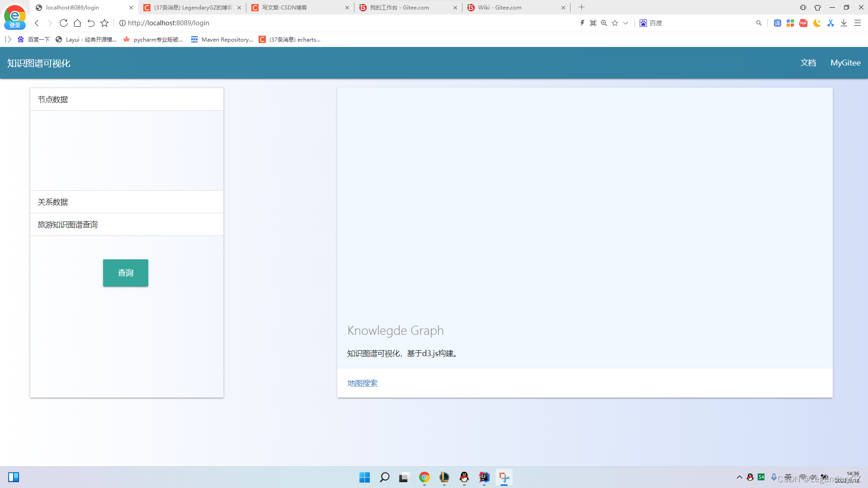Open Maven Repository bookmark
Viewport: 868px width, 488px height.
point(222,40)
